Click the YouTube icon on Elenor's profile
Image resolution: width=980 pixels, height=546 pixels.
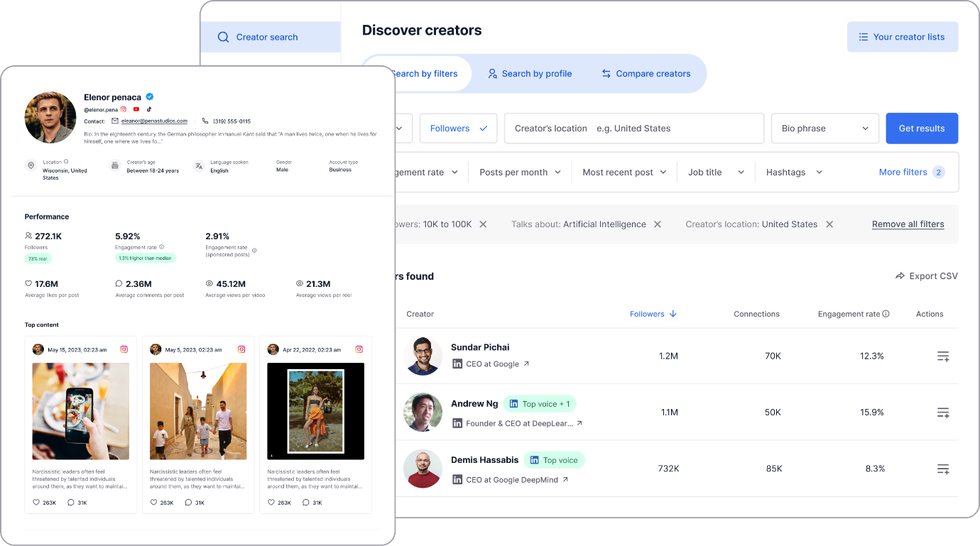click(x=136, y=109)
